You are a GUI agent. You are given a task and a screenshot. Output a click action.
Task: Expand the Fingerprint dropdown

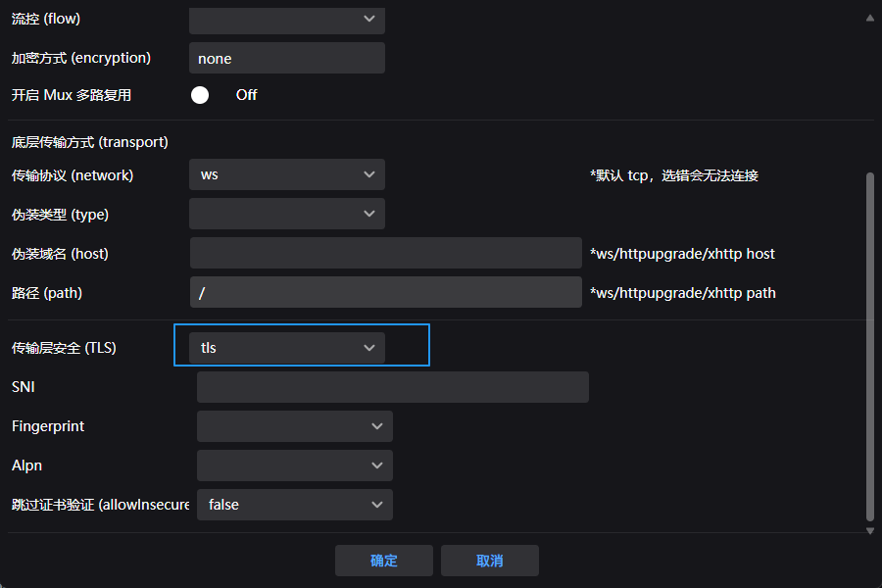[x=294, y=426]
